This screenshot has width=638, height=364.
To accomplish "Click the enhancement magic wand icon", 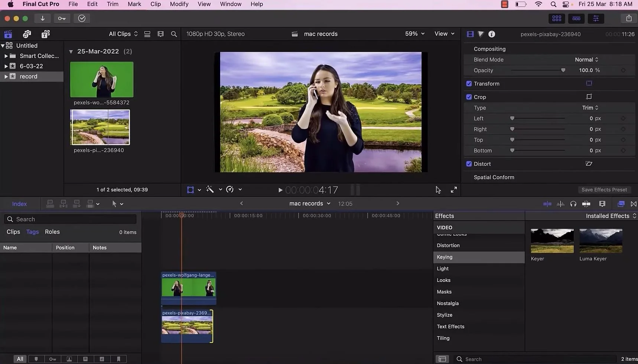I will point(210,189).
